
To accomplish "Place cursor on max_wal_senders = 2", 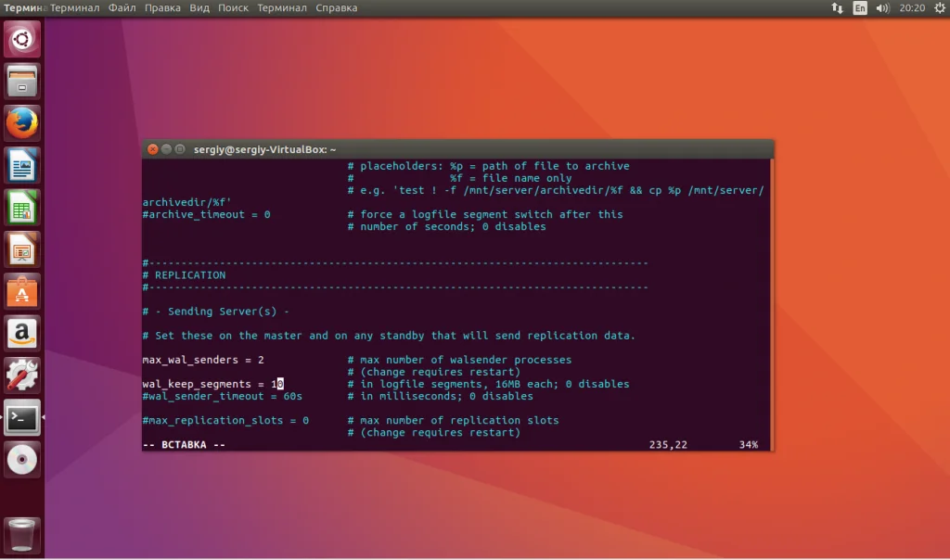I will coord(203,360).
